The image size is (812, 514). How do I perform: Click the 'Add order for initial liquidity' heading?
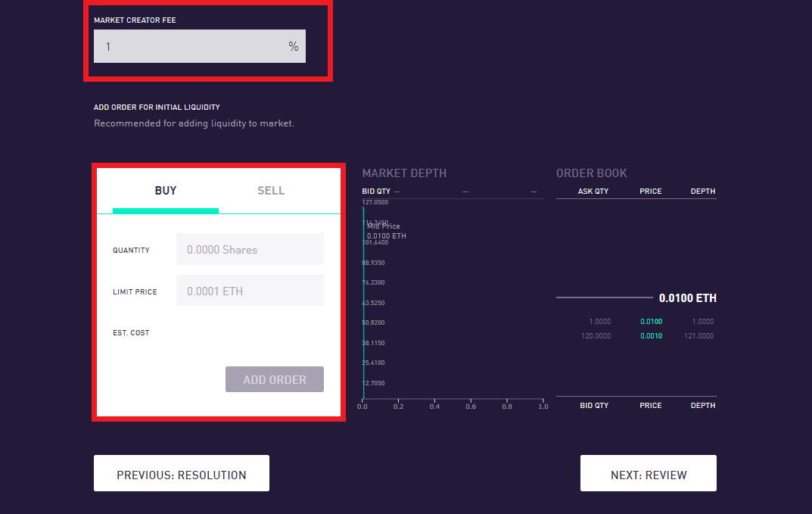[157, 107]
